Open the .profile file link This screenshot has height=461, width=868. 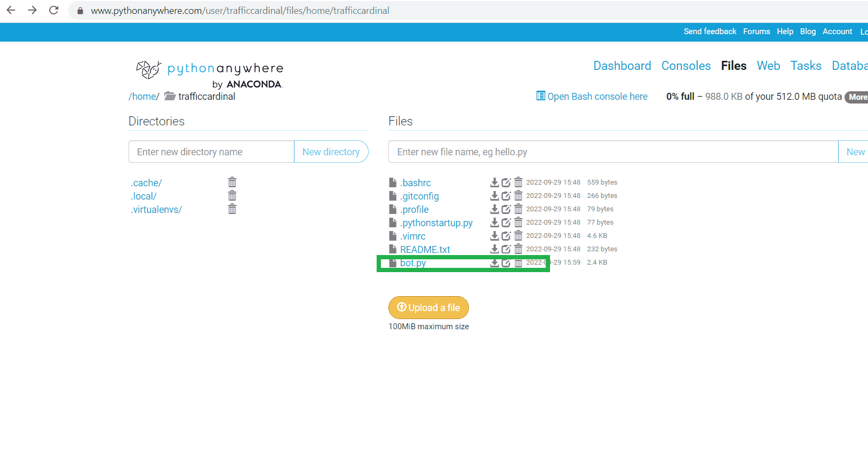[x=415, y=209]
